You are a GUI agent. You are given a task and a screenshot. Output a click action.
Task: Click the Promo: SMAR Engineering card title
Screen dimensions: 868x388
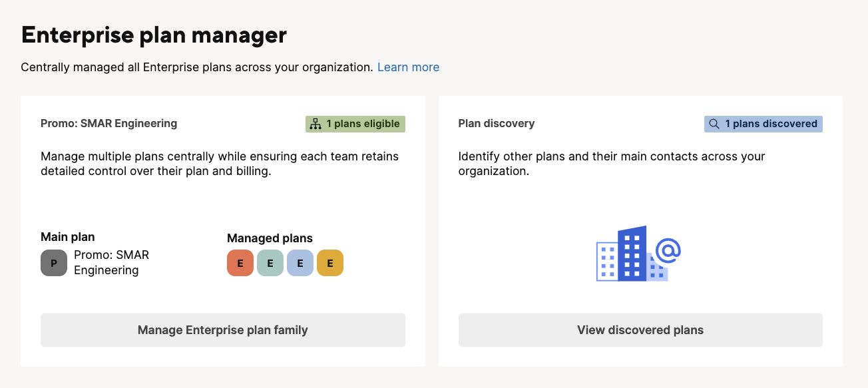pyautogui.click(x=109, y=123)
